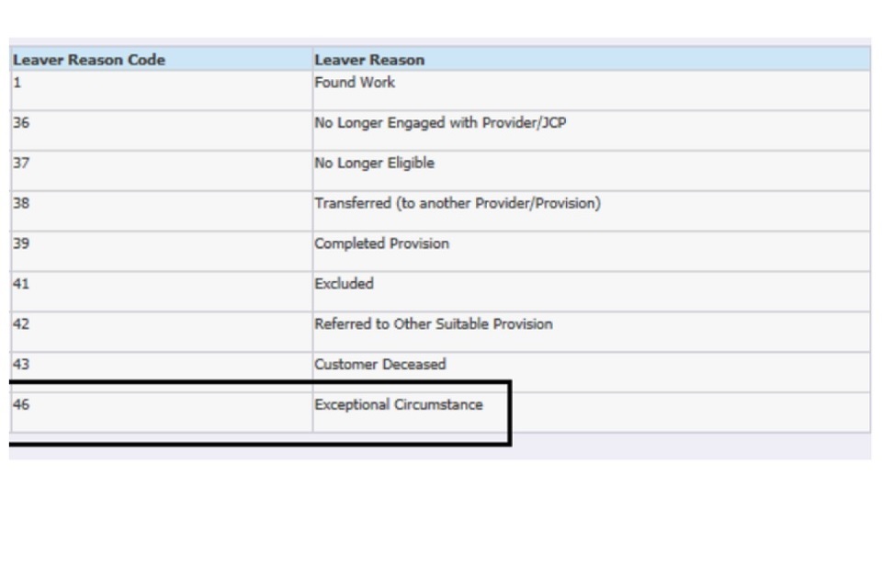882x588 pixels.
Task: Click code 43 cell
Action: (x=20, y=365)
